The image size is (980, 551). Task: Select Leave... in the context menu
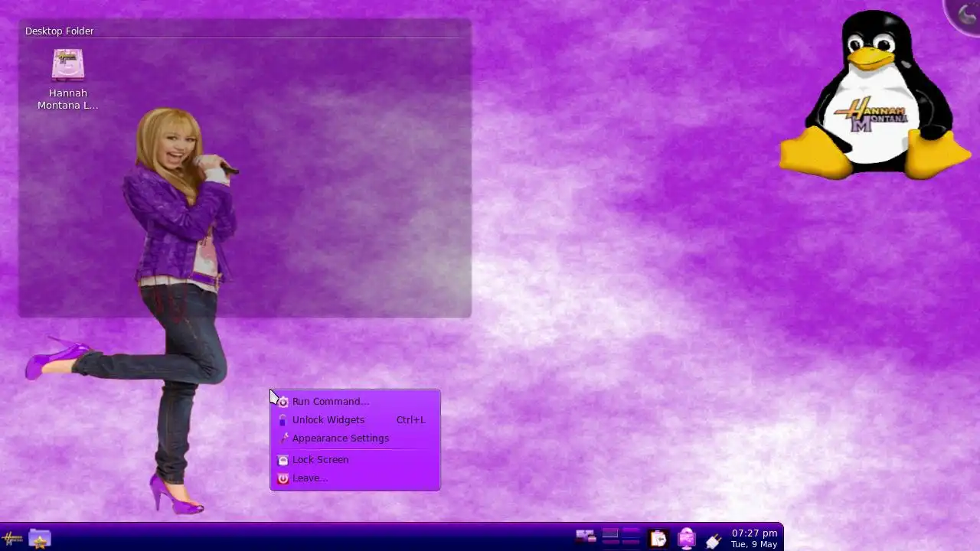355,478
